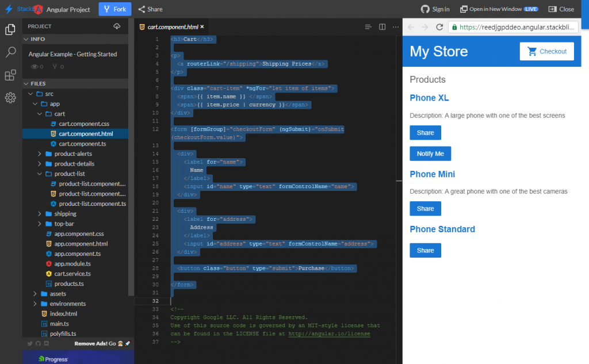This screenshot has height=364, width=589.
Task: Click the Notify Me button
Action: [x=430, y=154]
